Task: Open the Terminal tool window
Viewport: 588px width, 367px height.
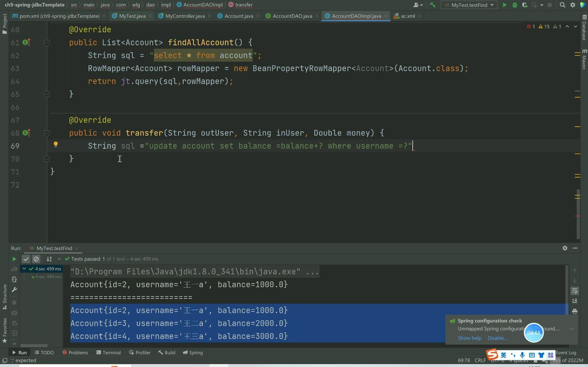Action: point(109,352)
